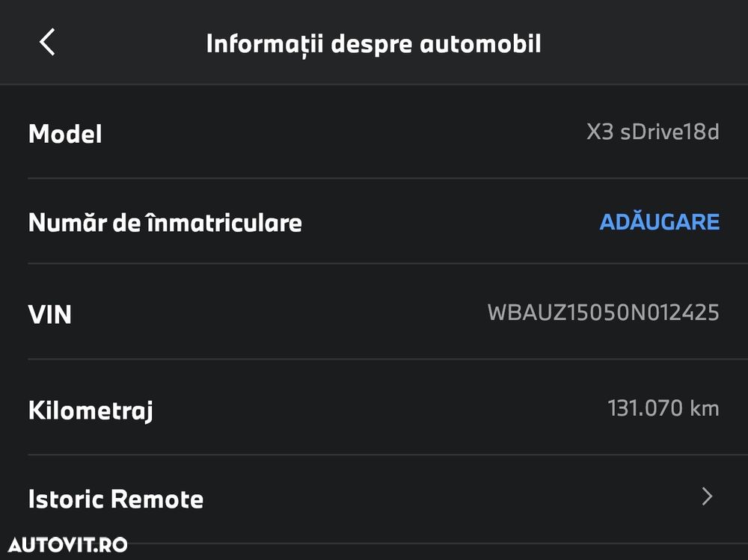748x560 pixels.
Task: Click the 'km' unit after the mileage
Action: [705, 408]
